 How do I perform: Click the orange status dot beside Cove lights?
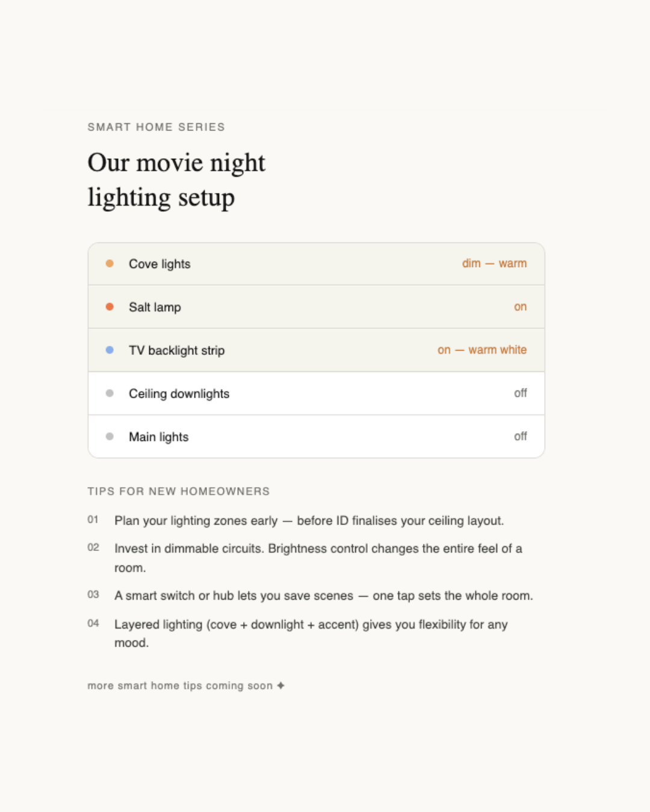(x=110, y=263)
